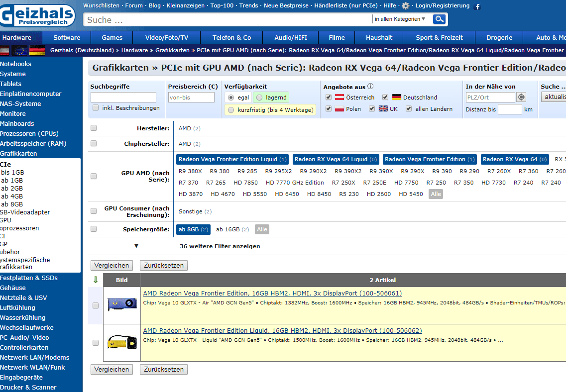Click the expand triangle beside weitere Filter
This screenshot has height=392, width=566.
pyautogui.click(x=136, y=246)
